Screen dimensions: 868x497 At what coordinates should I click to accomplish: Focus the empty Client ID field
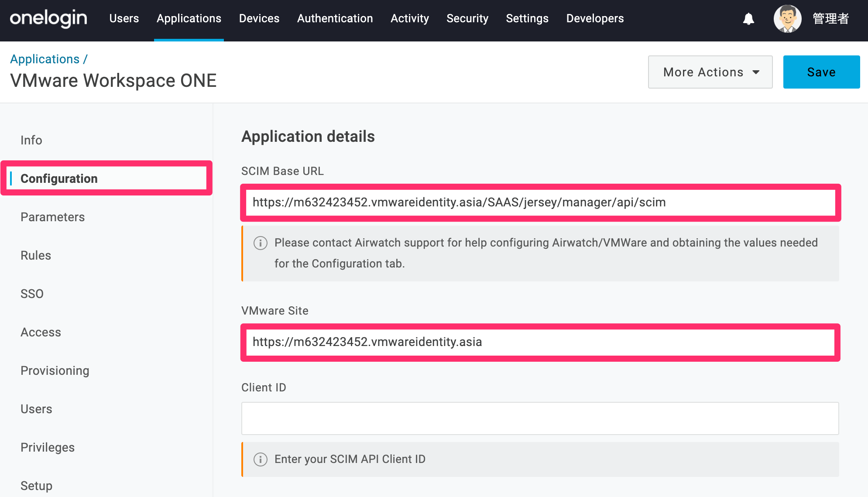pos(540,418)
